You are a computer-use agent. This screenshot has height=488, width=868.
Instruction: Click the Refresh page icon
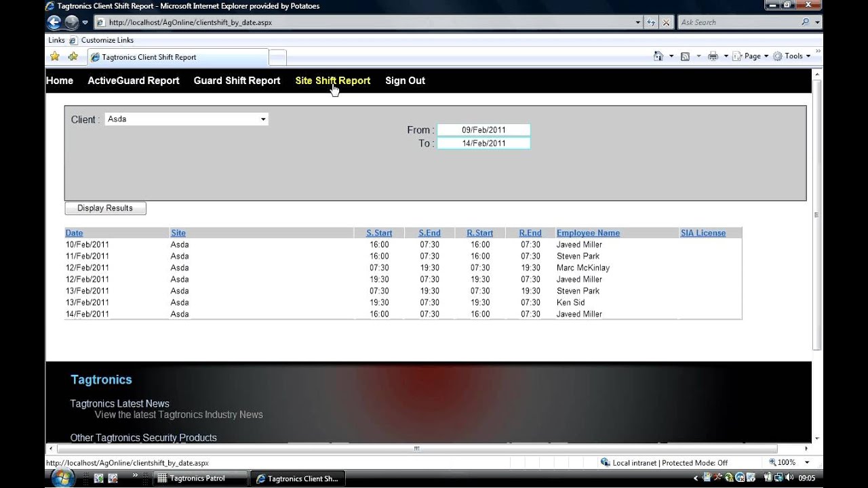(x=652, y=22)
